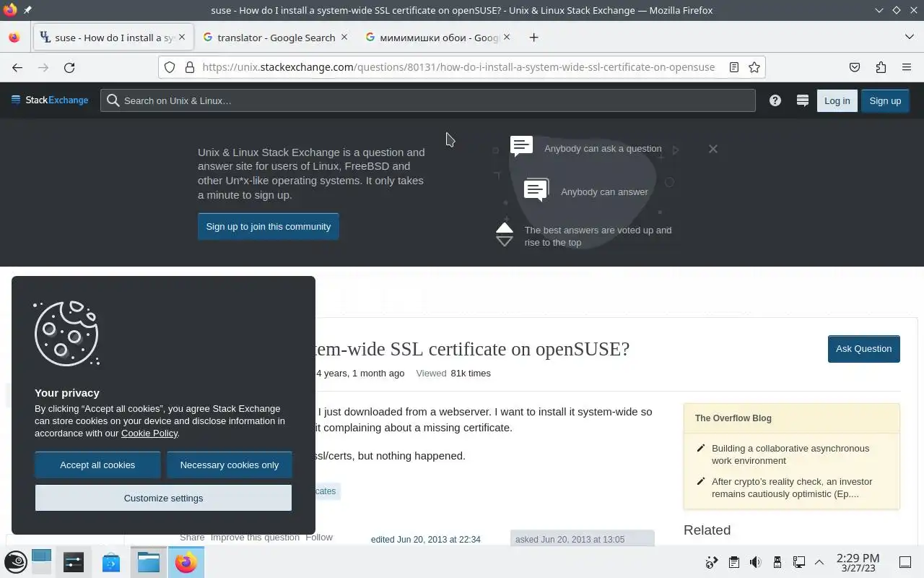
Task: Open the openSUSE application launcher
Action: (15, 561)
